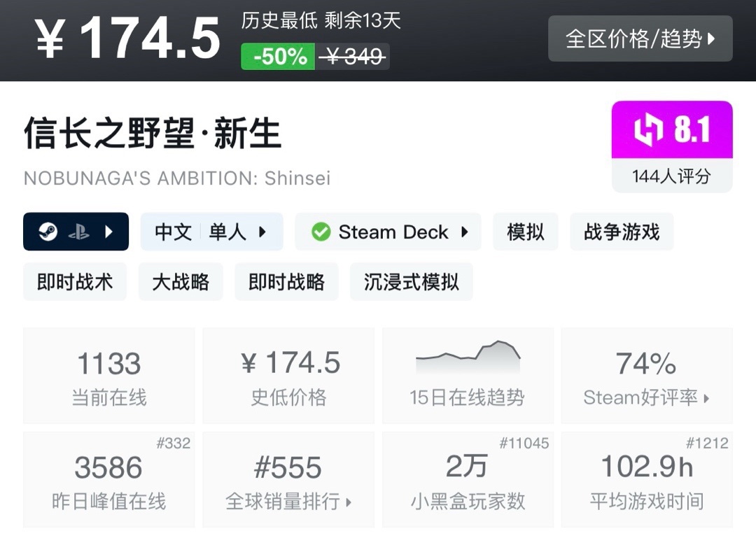Click the PlayStation platform icon
Screen dimensions: 756x538
[78, 232]
